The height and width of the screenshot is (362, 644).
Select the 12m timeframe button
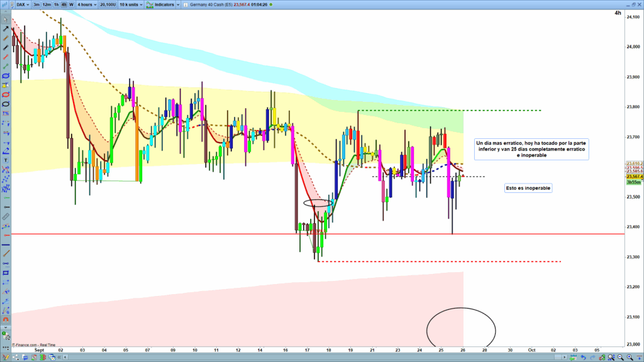[47, 4]
